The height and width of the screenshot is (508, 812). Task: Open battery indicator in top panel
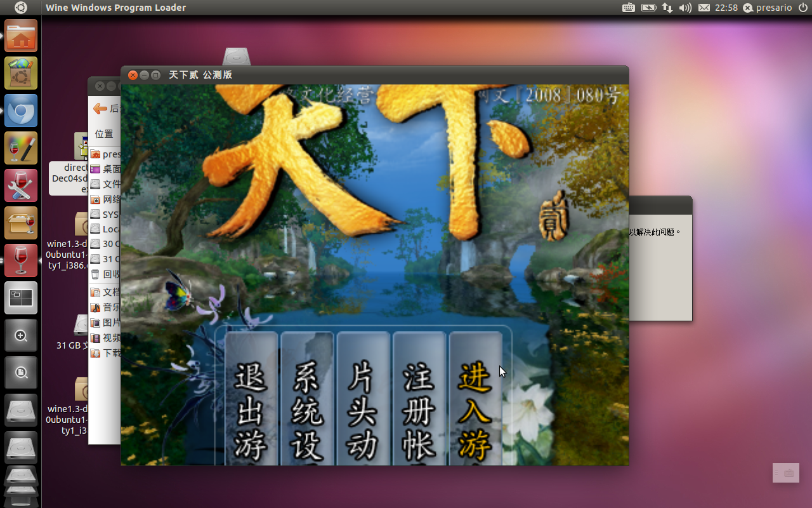[648, 8]
